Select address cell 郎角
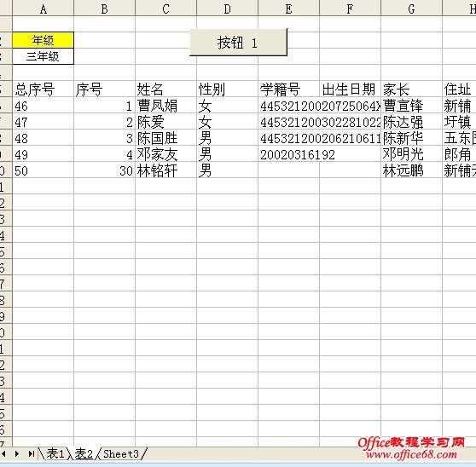Screen dimensions: 476x467 [459, 154]
